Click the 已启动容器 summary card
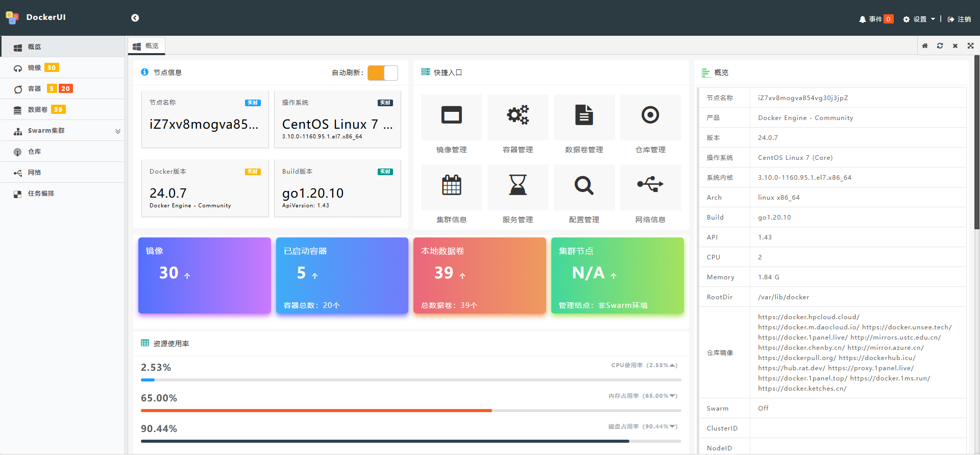 pyautogui.click(x=342, y=276)
